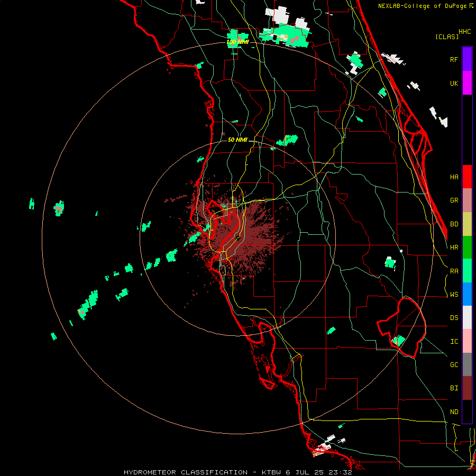Click the ND legend label
Viewport: 476px width, 476px height.
[x=454, y=412]
